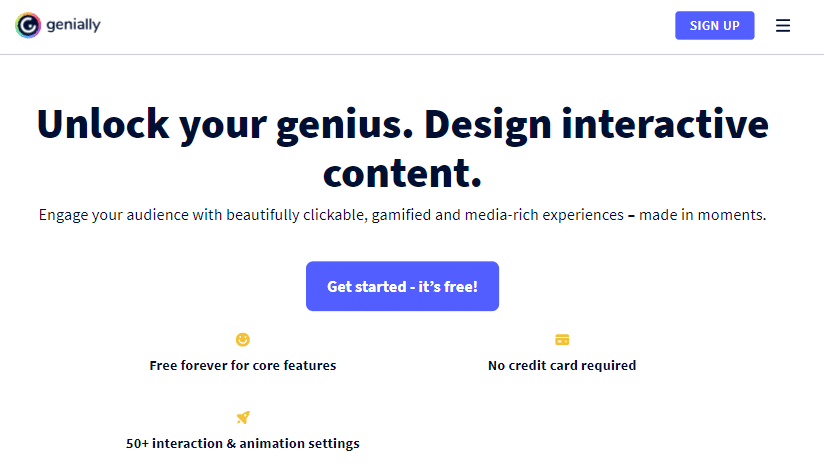Click the word Unlock in the headline
824x469 pixels.
[102, 125]
